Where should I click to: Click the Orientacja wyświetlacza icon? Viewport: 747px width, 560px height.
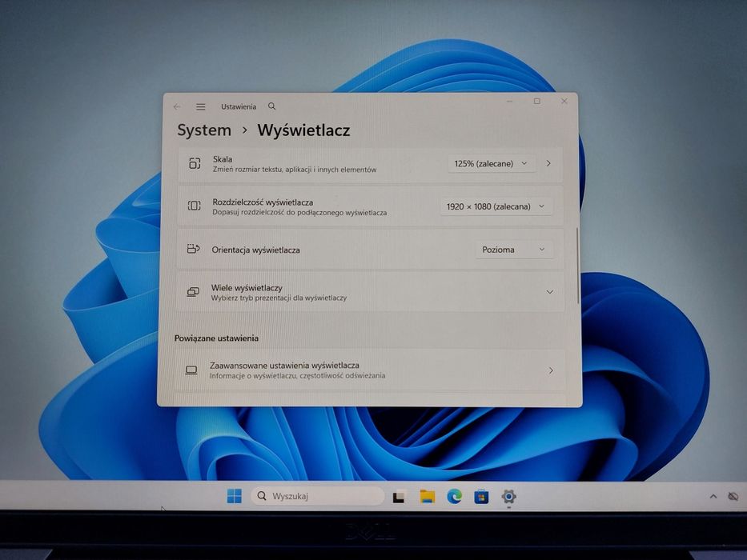coord(193,249)
